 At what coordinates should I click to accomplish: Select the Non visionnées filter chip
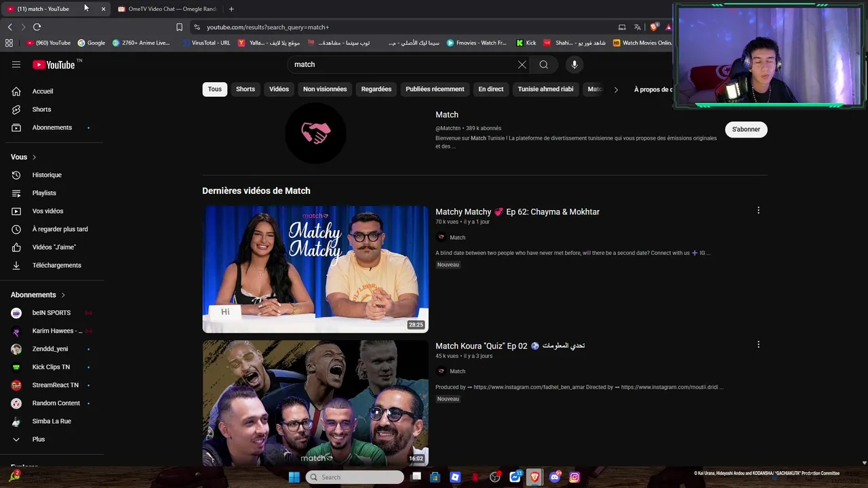point(325,89)
